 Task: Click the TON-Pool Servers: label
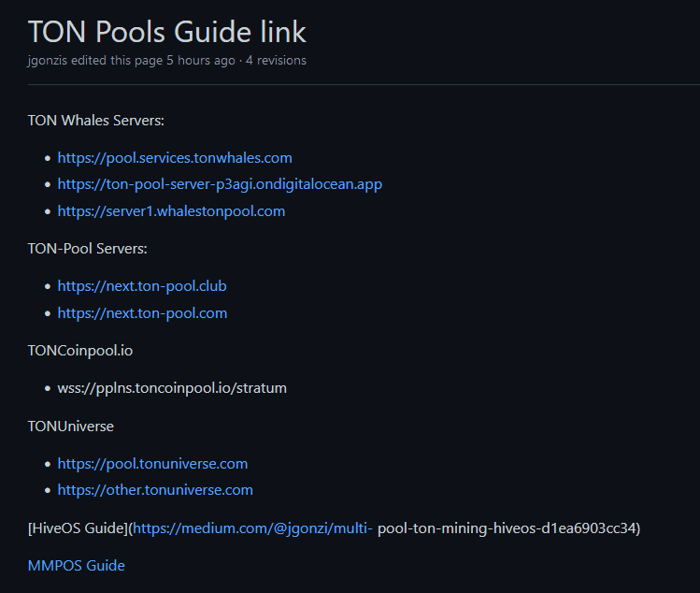pos(88,249)
